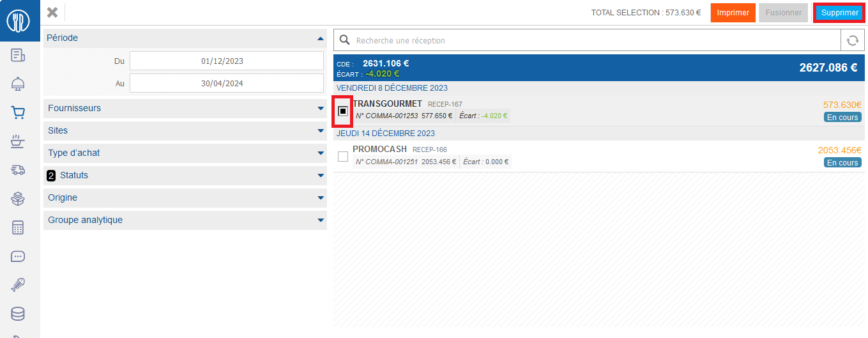This screenshot has height=338, width=868.
Task: Open the fish bone sidebar icon
Action: (x=18, y=285)
